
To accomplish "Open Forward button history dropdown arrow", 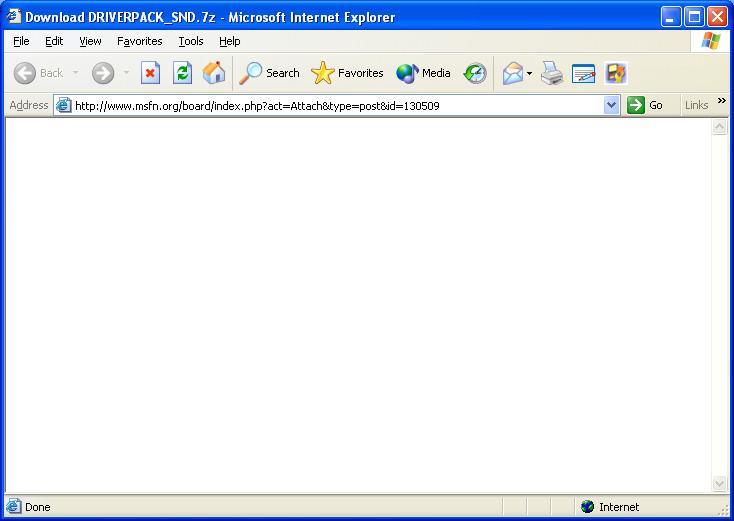I will click(126, 73).
